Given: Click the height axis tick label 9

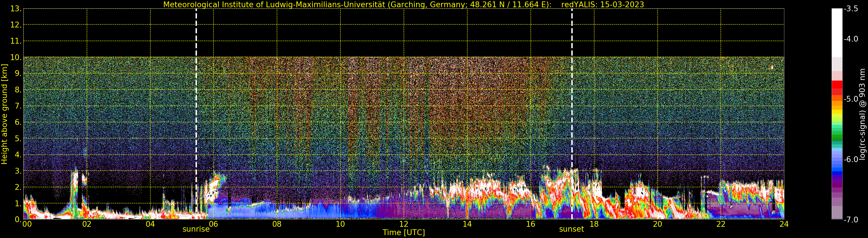Looking at the screenshot, I should (18, 74).
